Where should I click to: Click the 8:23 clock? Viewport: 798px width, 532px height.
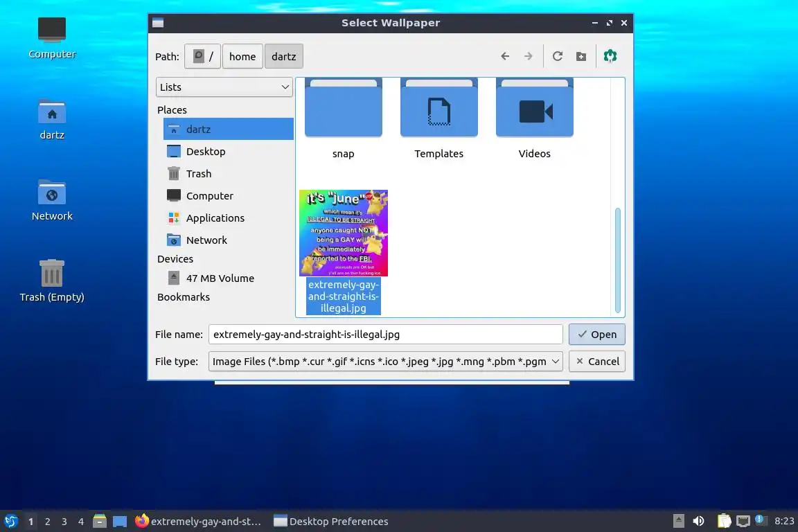pos(783,521)
